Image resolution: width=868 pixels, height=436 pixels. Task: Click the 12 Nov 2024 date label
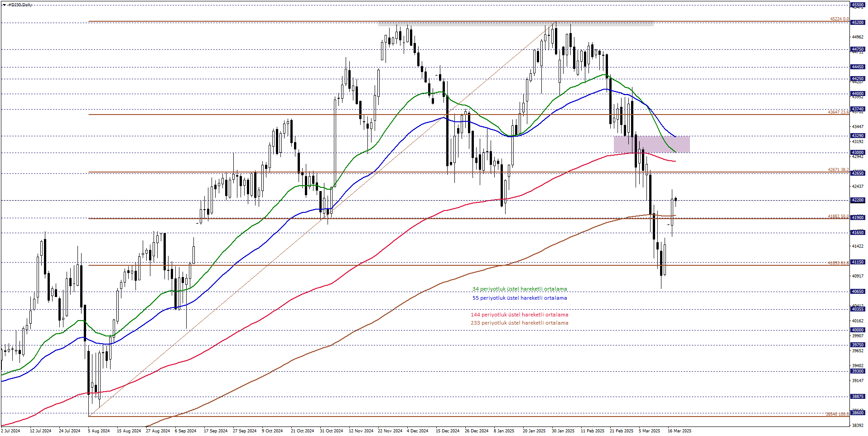[x=361, y=431]
